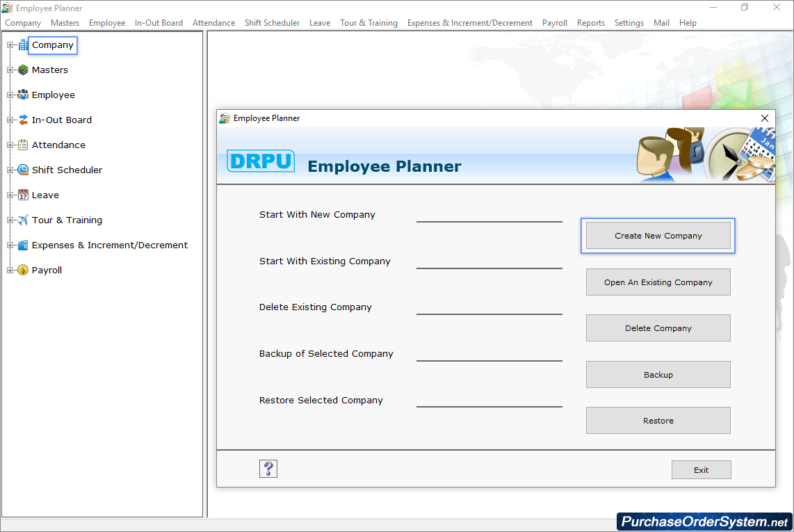Open the Help menu
This screenshot has width=794, height=532.
[688, 23]
